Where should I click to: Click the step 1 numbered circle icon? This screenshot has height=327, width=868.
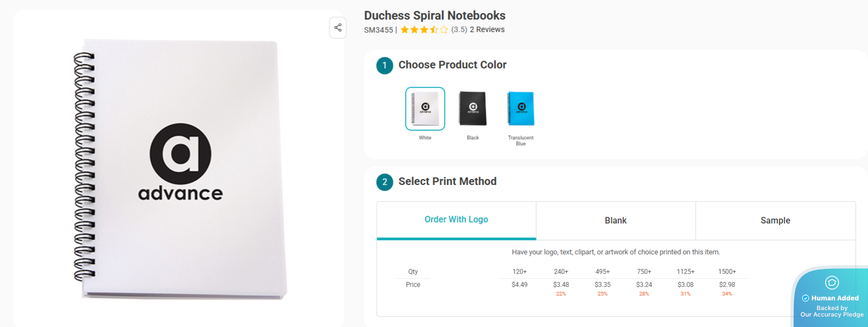click(x=384, y=65)
